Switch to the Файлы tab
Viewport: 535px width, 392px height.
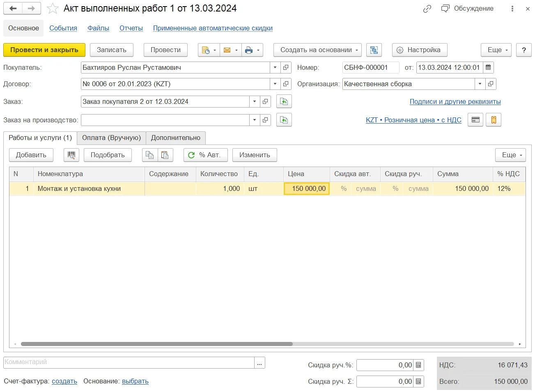[98, 28]
